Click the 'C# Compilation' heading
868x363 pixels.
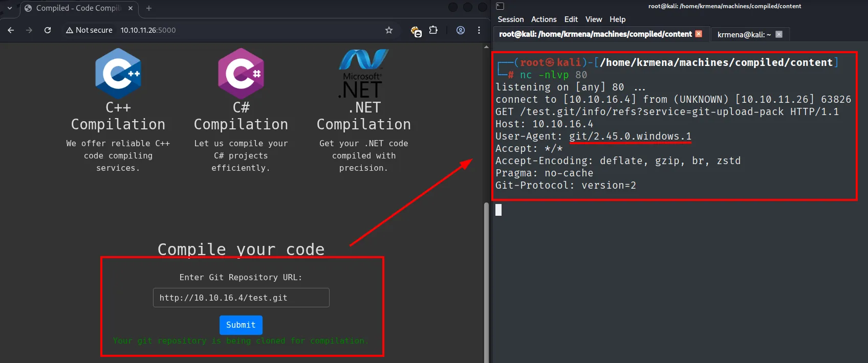[241, 116]
